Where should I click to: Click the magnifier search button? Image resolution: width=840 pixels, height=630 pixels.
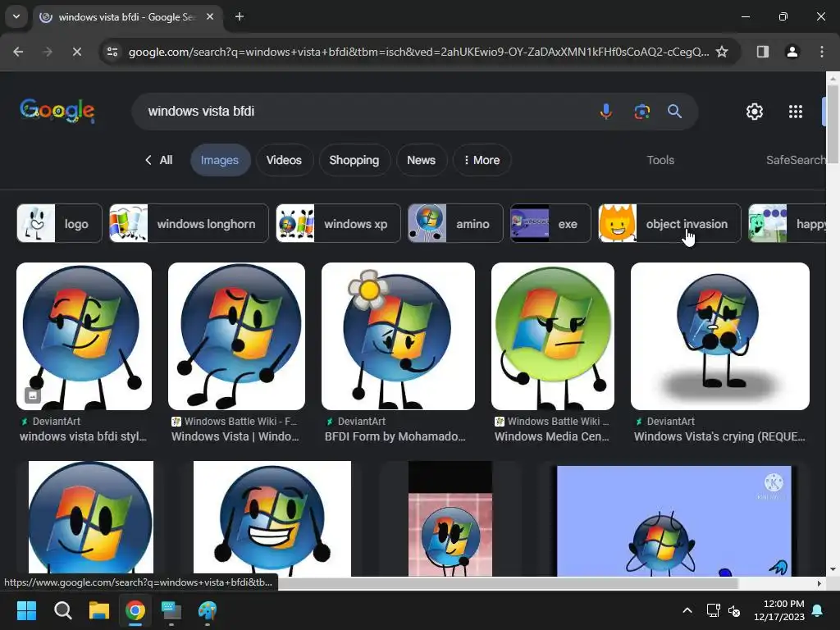pyautogui.click(x=674, y=112)
